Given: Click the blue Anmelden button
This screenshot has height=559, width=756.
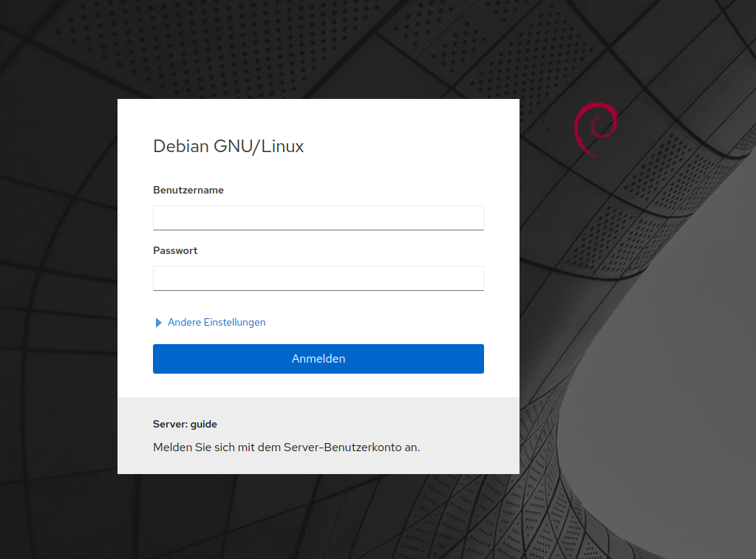Looking at the screenshot, I should coord(319,359).
